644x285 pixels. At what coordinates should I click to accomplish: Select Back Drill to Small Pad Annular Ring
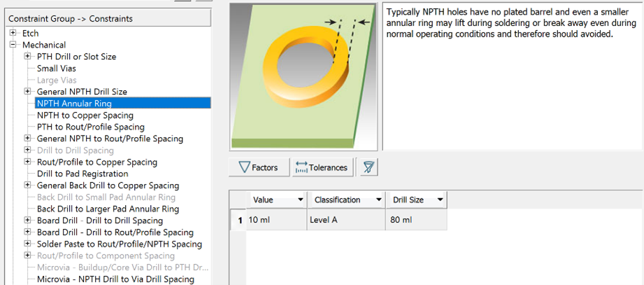tap(106, 197)
